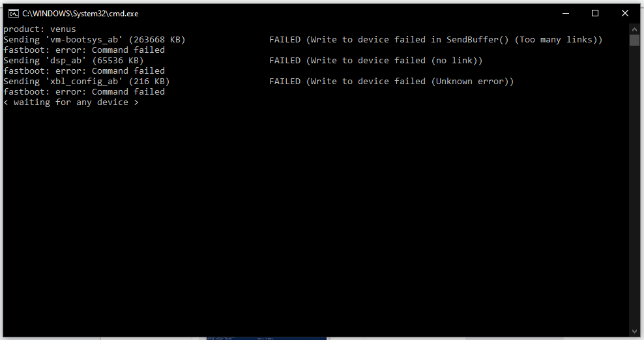Minimize the cmd.exe window
Screen dimensions: 644x340
pos(566,14)
